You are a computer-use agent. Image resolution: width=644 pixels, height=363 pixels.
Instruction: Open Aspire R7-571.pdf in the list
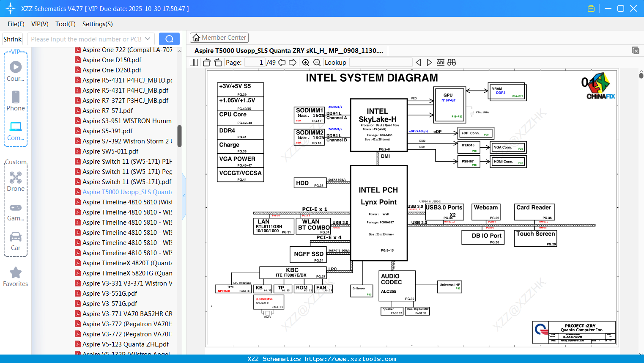click(107, 111)
